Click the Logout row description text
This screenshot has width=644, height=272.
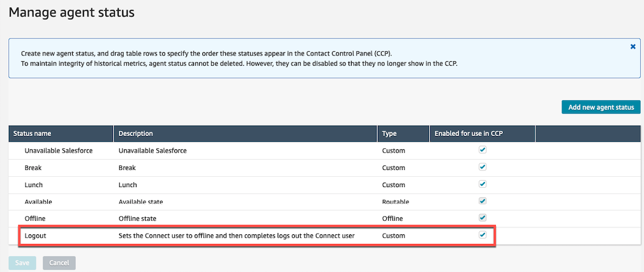(x=236, y=236)
